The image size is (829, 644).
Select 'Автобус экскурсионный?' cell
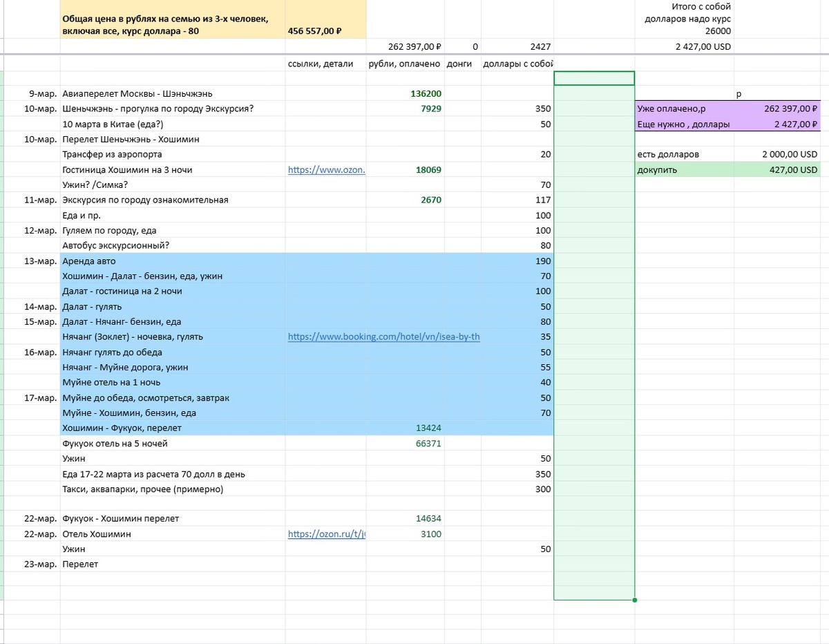tap(173, 246)
